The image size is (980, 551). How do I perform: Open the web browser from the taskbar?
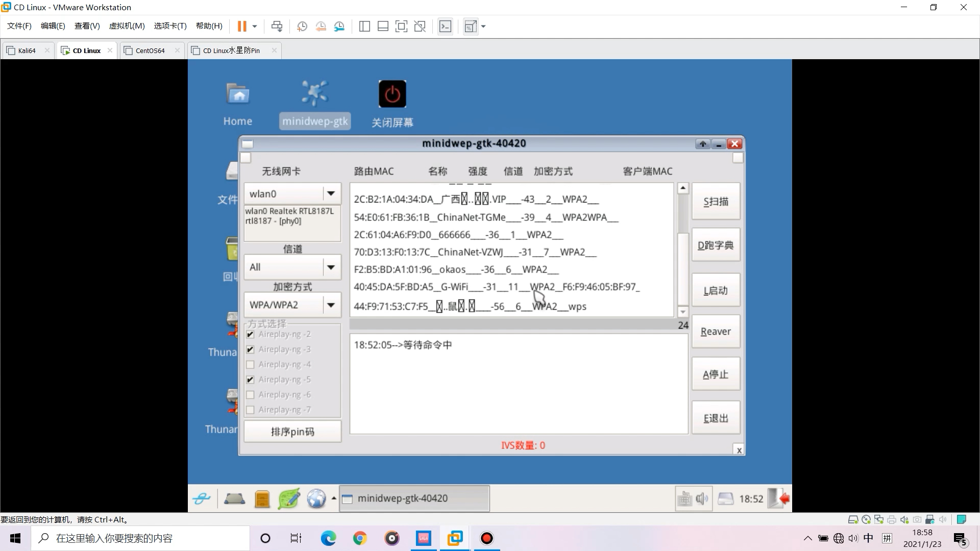(x=317, y=498)
